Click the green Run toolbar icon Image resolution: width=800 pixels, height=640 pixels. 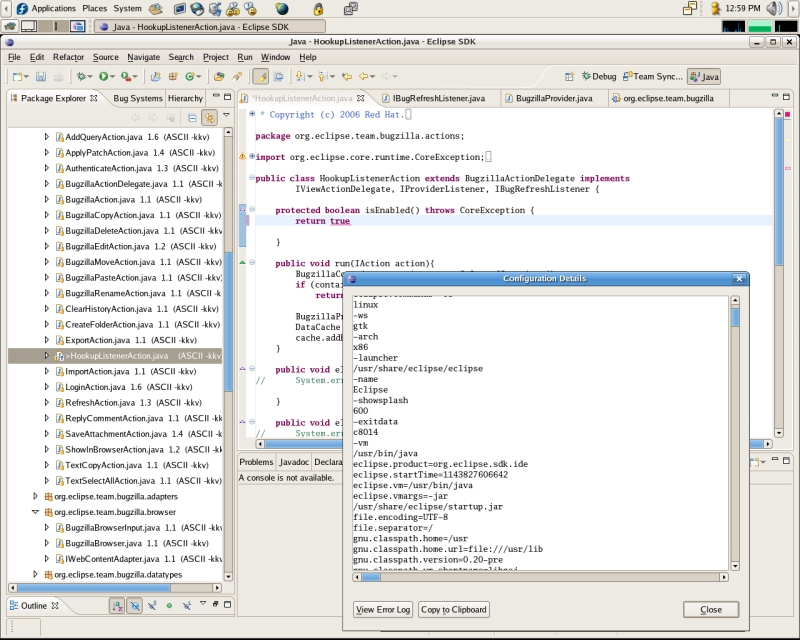tap(104, 77)
